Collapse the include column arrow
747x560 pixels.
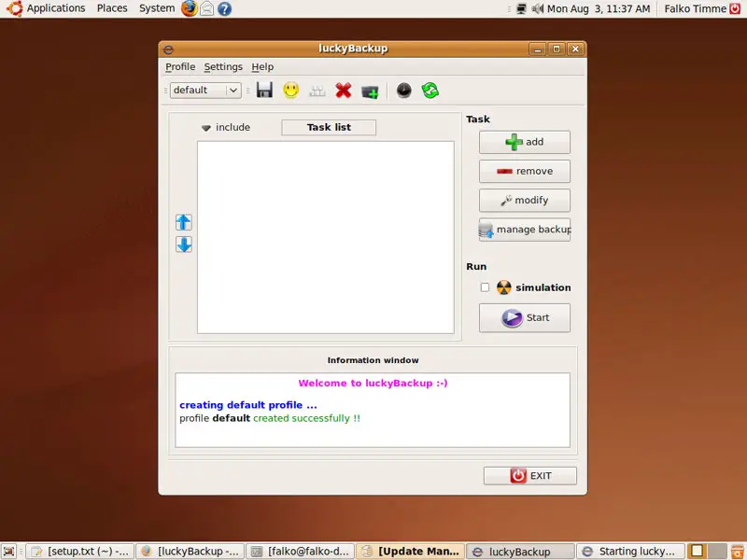click(x=205, y=128)
